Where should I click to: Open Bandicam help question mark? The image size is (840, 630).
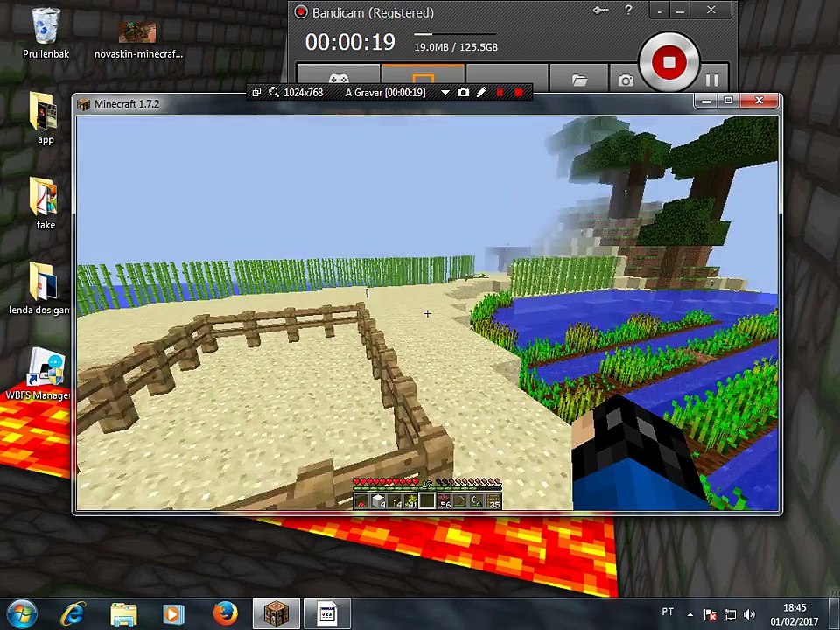pyautogui.click(x=628, y=10)
